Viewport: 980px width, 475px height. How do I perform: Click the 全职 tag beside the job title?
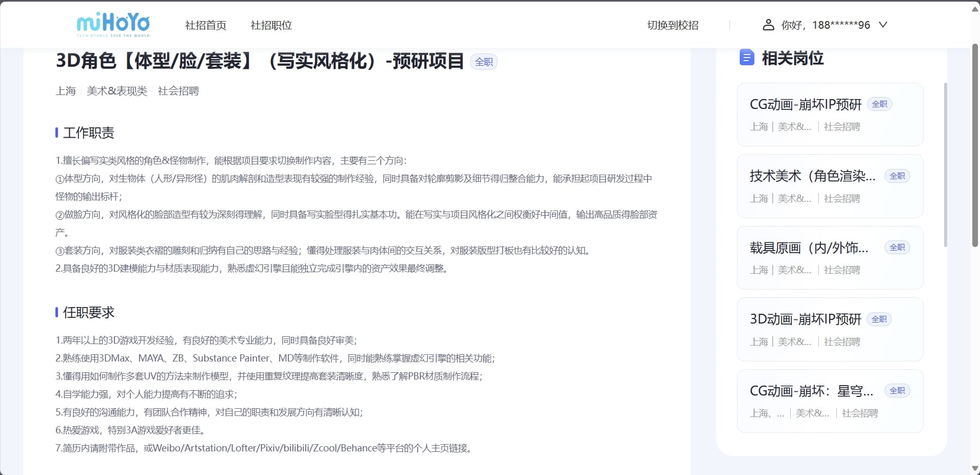[x=483, y=62]
